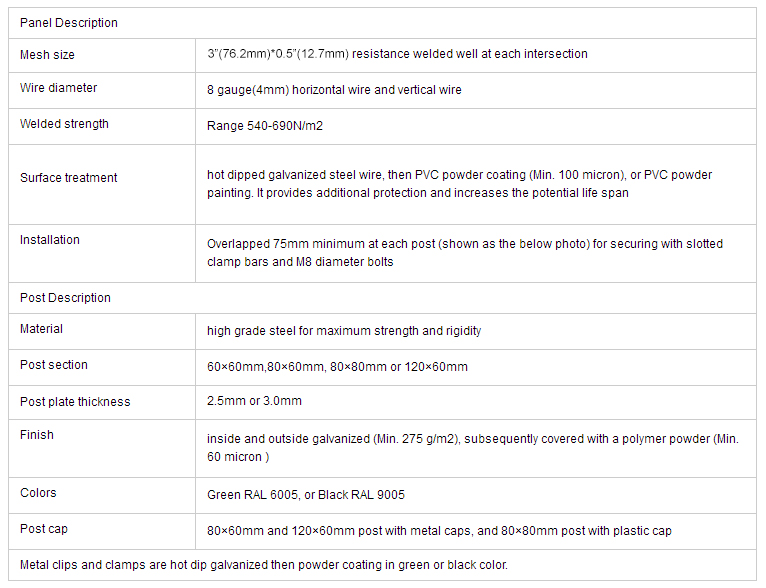Select the Post section sizes value
The height and width of the screenshot is (588, 766).
click(x=337, y=367)
